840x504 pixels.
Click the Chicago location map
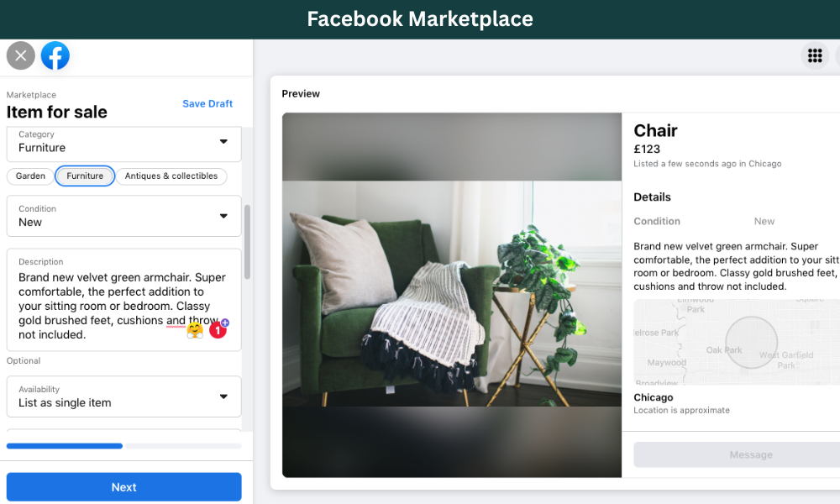[x=737, y=342]
